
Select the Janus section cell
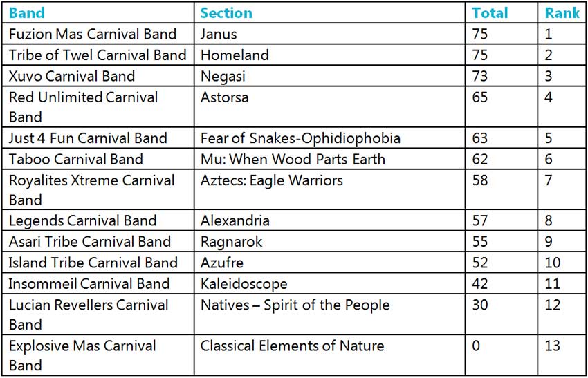click(x=219, y=34)
